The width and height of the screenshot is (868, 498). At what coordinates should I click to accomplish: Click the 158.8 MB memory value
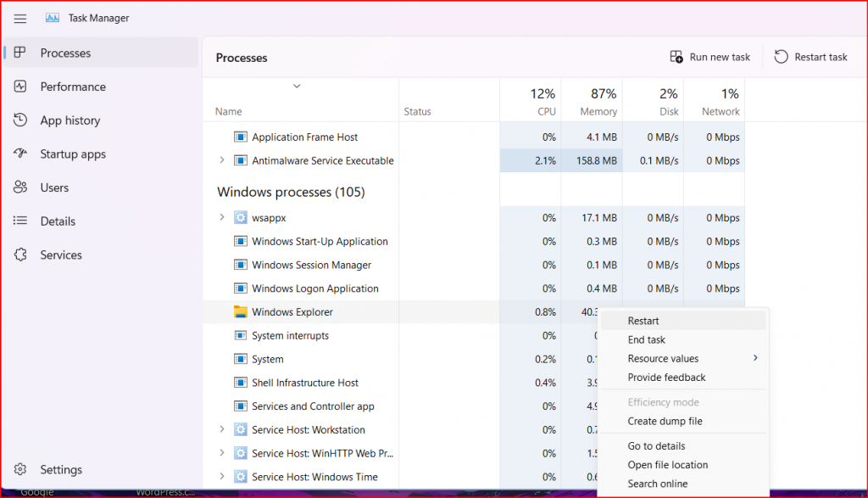tap(597, 160)
